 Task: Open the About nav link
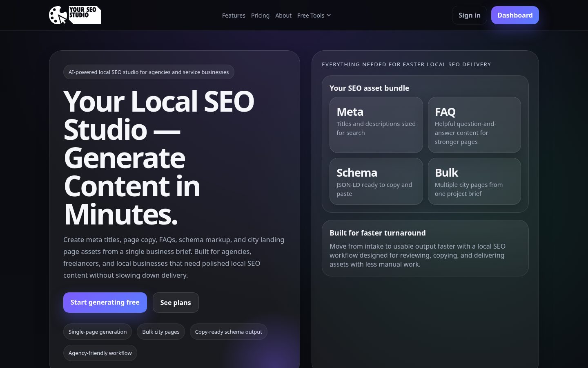(283, 16)
